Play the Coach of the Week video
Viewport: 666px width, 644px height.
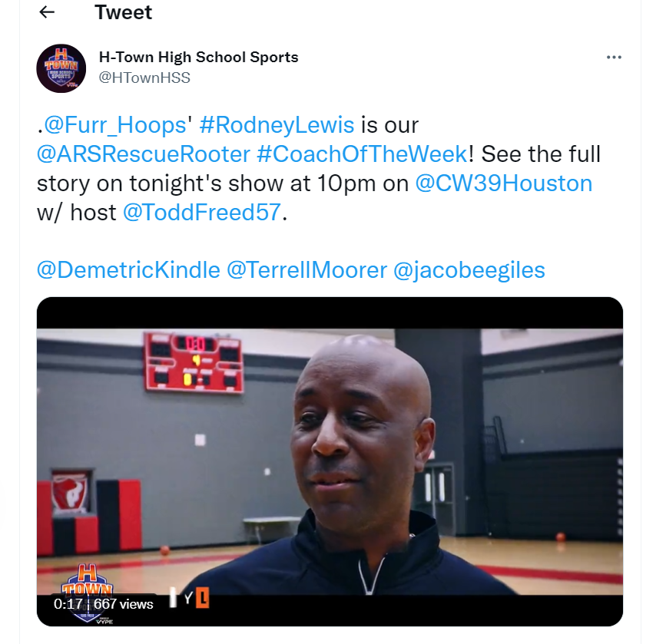click(x=330, y=461)
